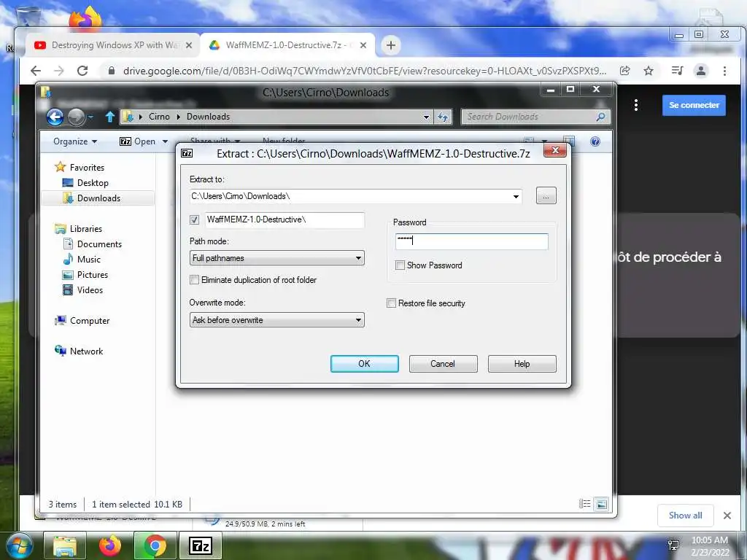Go up one folder level in Explorer
This screenshot has height=560, width=747.
pos(110,117)
